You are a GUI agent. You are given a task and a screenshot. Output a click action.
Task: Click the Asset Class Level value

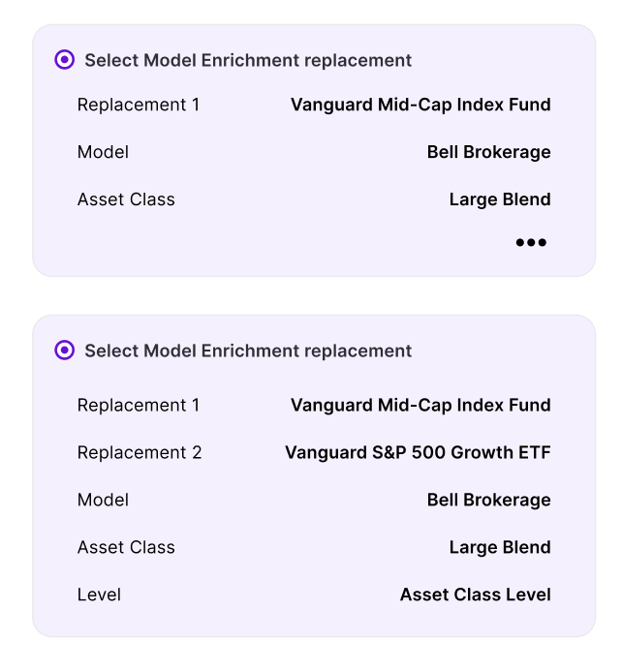[475, 595]
